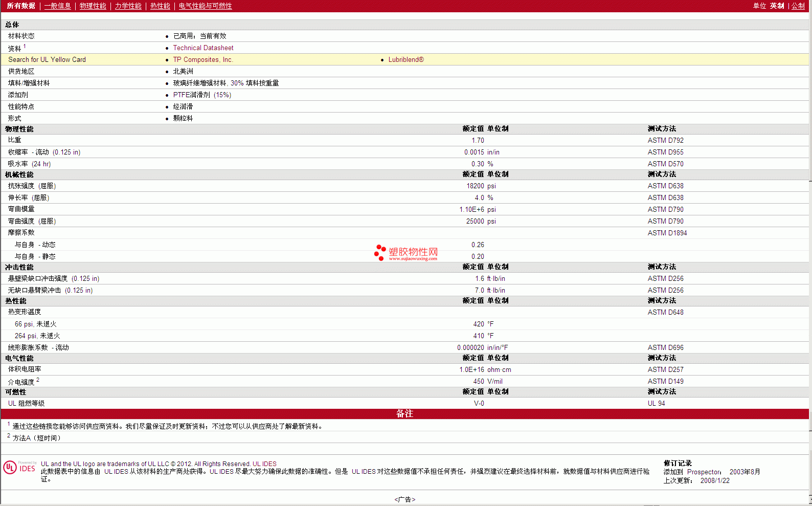Click the 经润滑 feature text

coord(183,106)
